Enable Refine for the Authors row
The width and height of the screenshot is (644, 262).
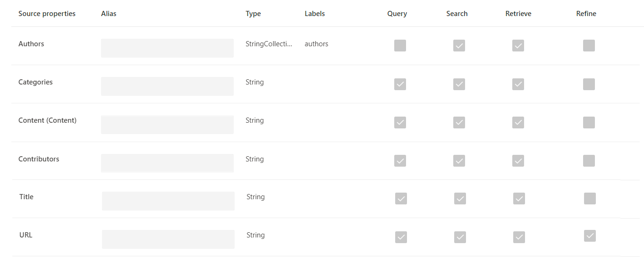coord(589,45)
